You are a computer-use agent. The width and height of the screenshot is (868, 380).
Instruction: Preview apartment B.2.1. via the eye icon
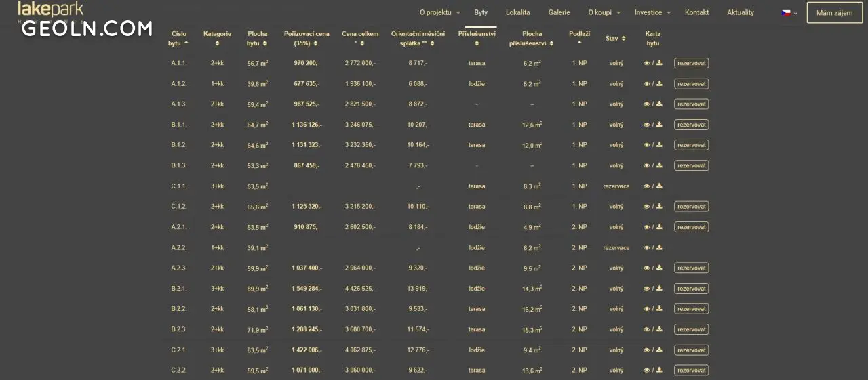click(646, 289)
